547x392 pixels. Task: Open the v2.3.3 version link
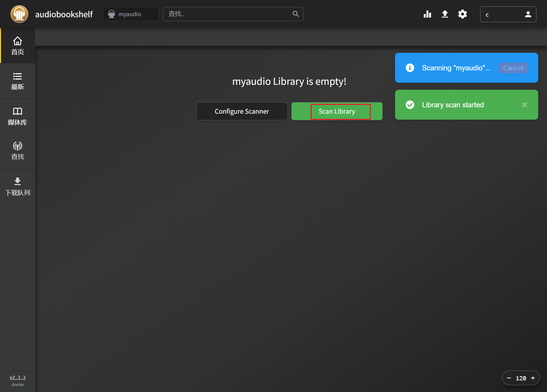point(18,378)
